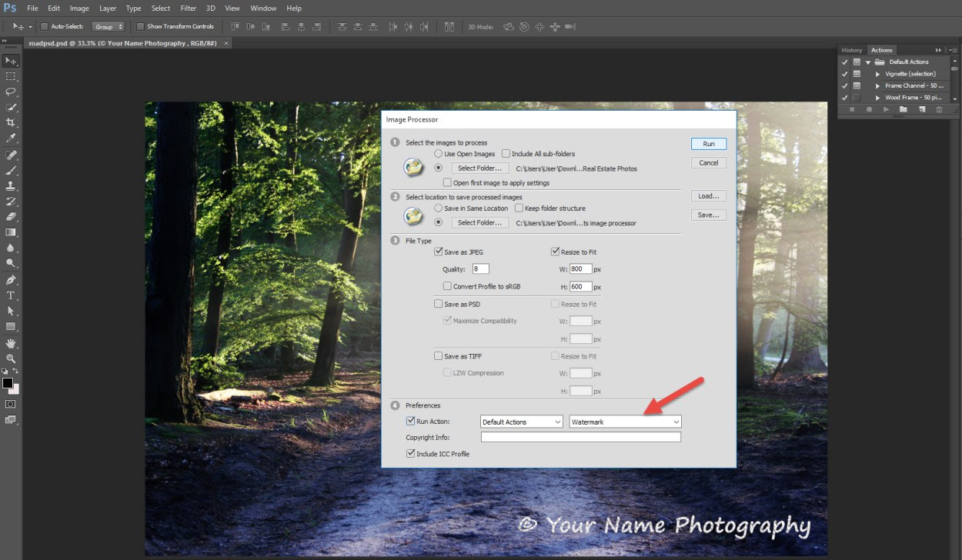The image size is (962, 560).
Task: Uncheck Save as JPEG
Action: click(x=439, y=252)
